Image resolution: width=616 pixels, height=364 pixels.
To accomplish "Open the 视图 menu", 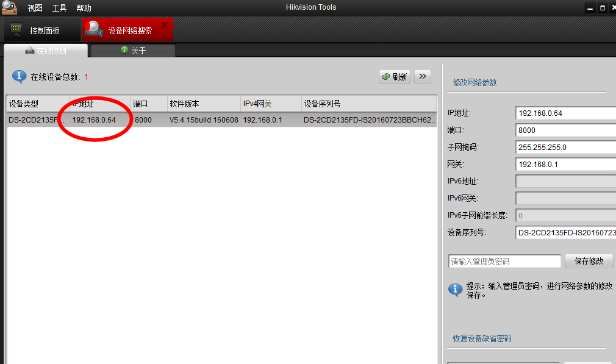I will point(35,8).
